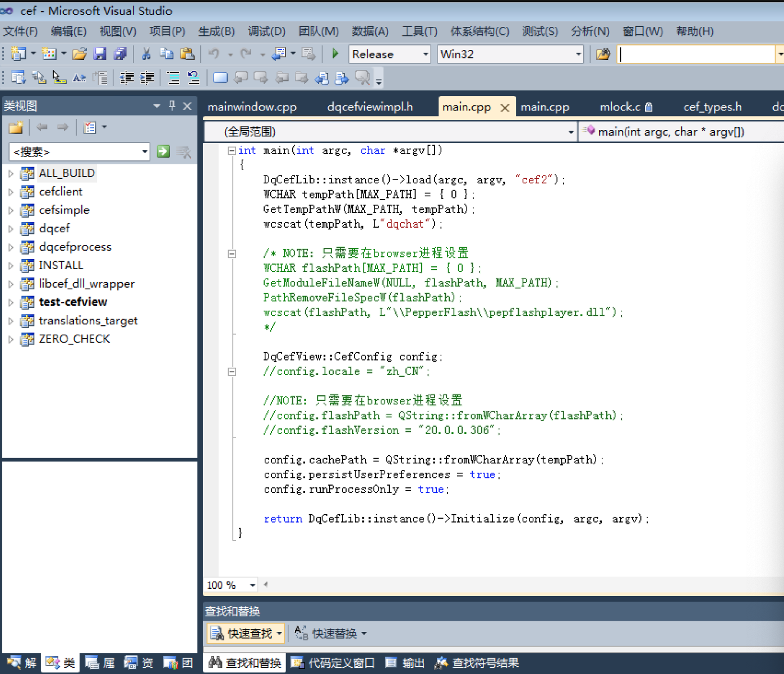Click the Open File folder icon
Image resolution: width=784 pixels, height=674 pixels.
click(80, 54)
